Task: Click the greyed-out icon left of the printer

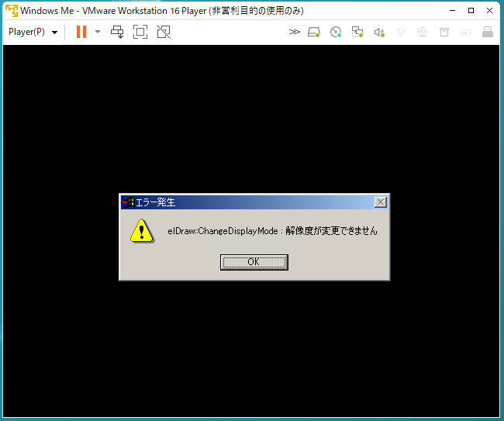Action: [x=466, y=32]
